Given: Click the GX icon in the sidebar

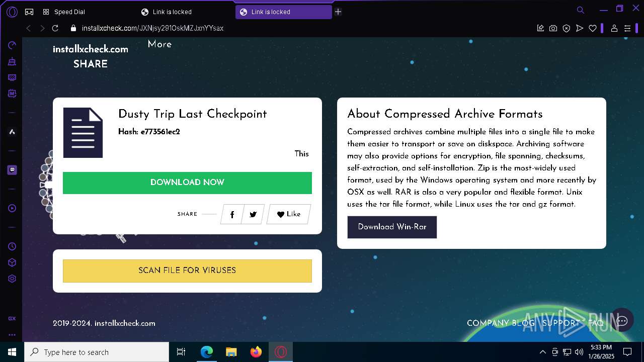Looking at the screenshot, I should tap(12, 318).
